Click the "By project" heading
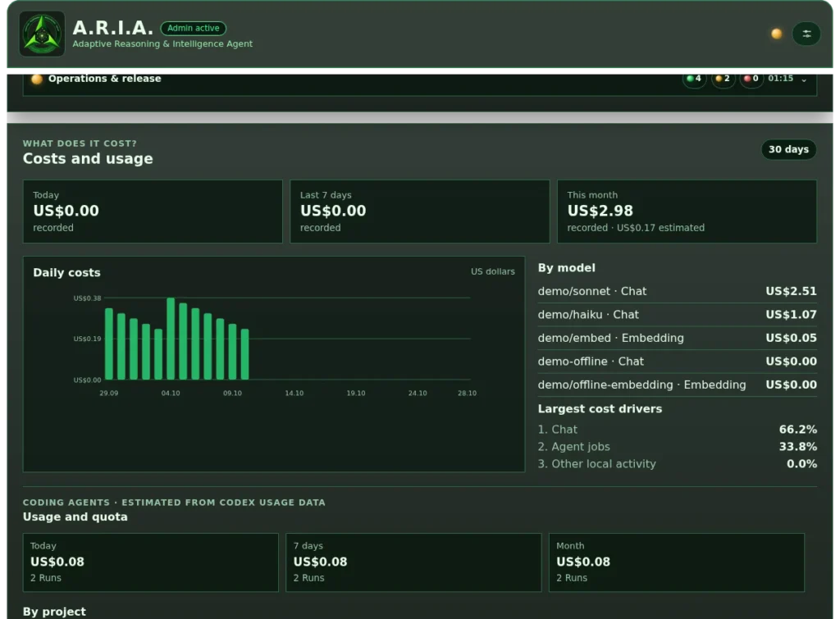 [x=54, y=612]
